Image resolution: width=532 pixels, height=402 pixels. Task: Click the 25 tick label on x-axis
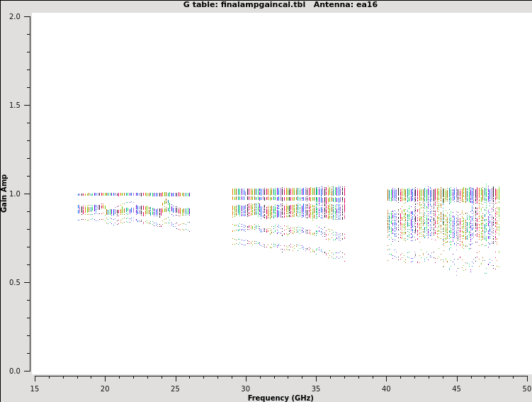(x=175, y=388)
